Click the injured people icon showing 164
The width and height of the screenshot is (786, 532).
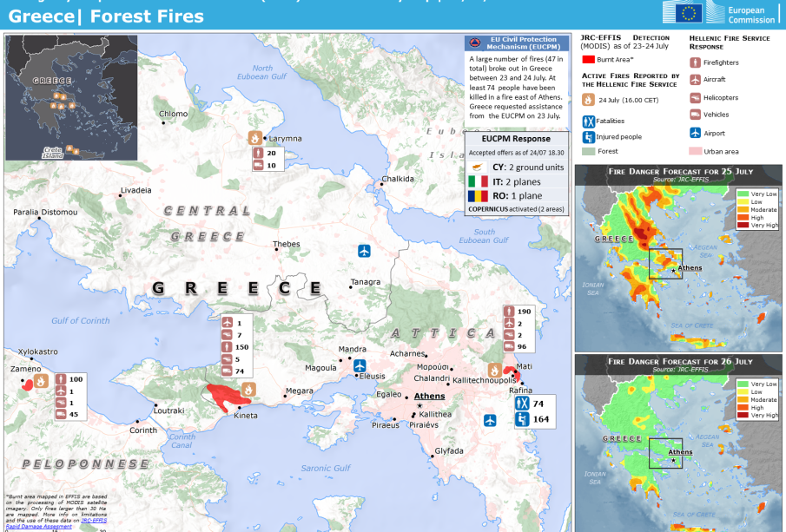click(x=522, y=419)
